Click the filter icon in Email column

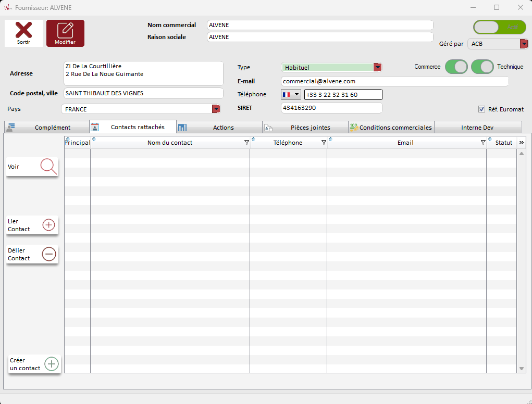coord(482,143)
